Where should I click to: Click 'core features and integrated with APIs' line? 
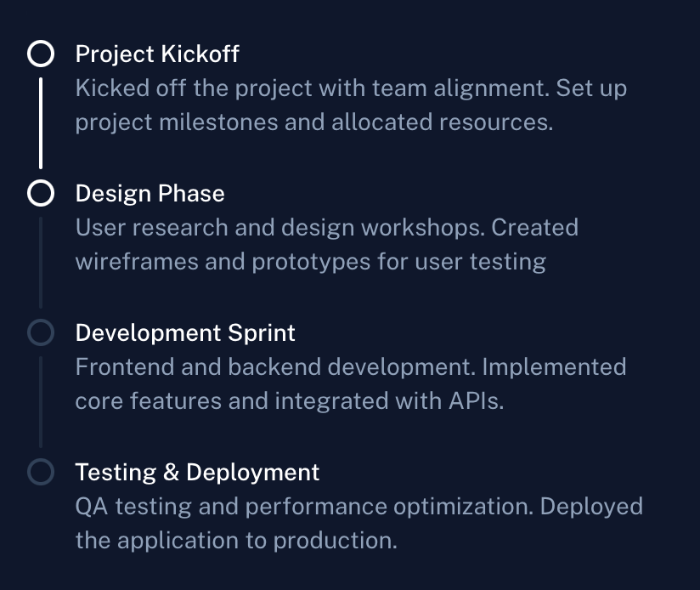pos(290,400)
